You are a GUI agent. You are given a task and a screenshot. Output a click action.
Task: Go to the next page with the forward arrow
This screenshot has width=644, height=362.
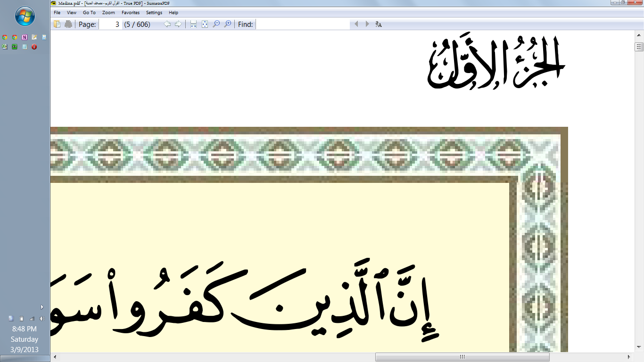(x=178, y=24)
